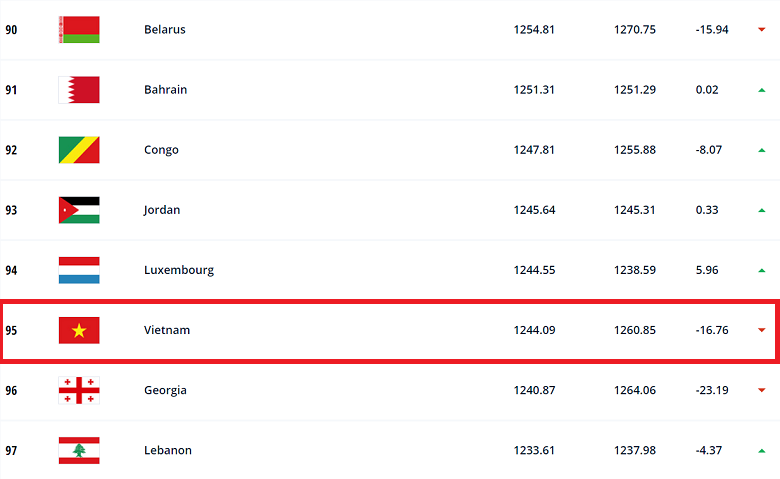Click Lebanon's green up arrow indicator
The width and height of the screenshot is (780, 479).
pyautogui.click(x=761, y=451)
